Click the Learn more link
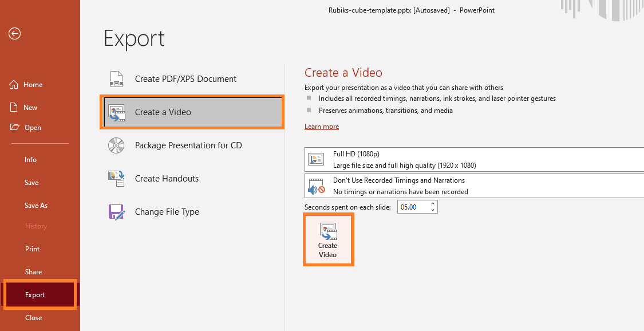Screen dimensions: 644x331 click(322, 126)
